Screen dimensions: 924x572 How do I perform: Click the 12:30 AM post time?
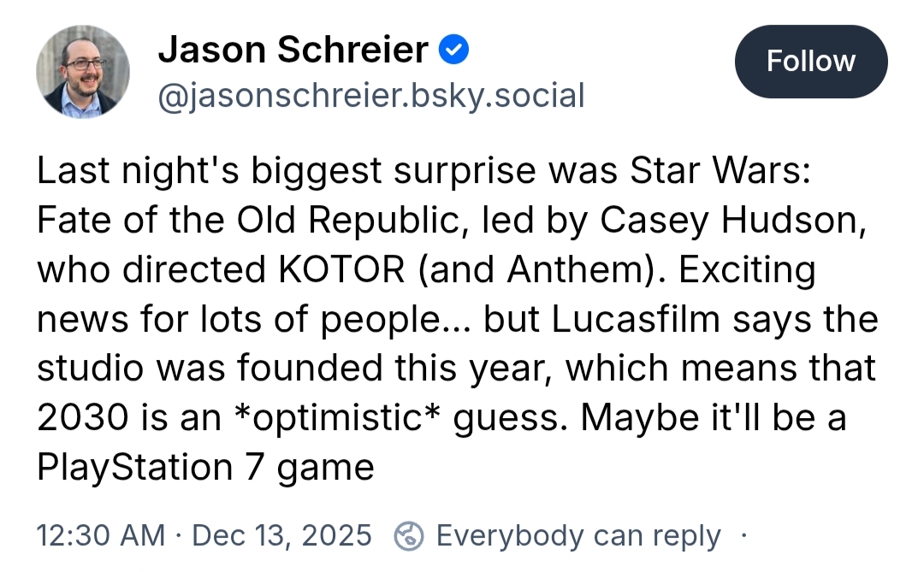(x=101, y=536)
